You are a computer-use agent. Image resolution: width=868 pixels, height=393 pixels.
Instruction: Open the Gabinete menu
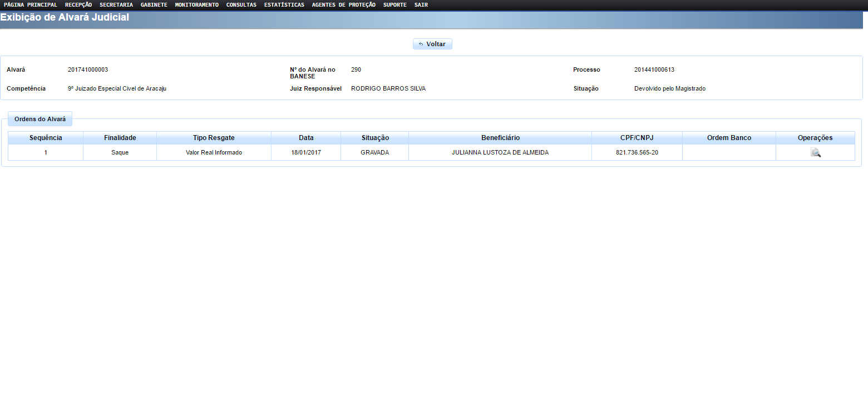[x=154, y=5]
